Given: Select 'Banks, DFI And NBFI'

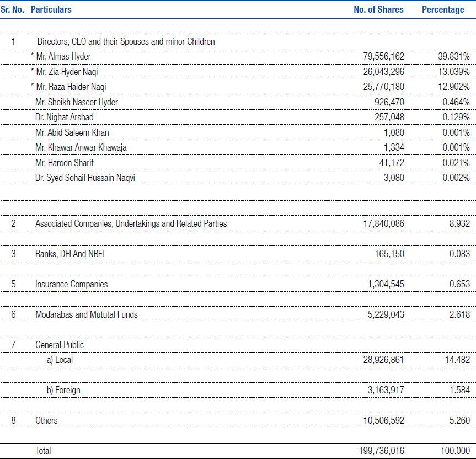Looking at the screenshot, I should click(x=69, y=254).
